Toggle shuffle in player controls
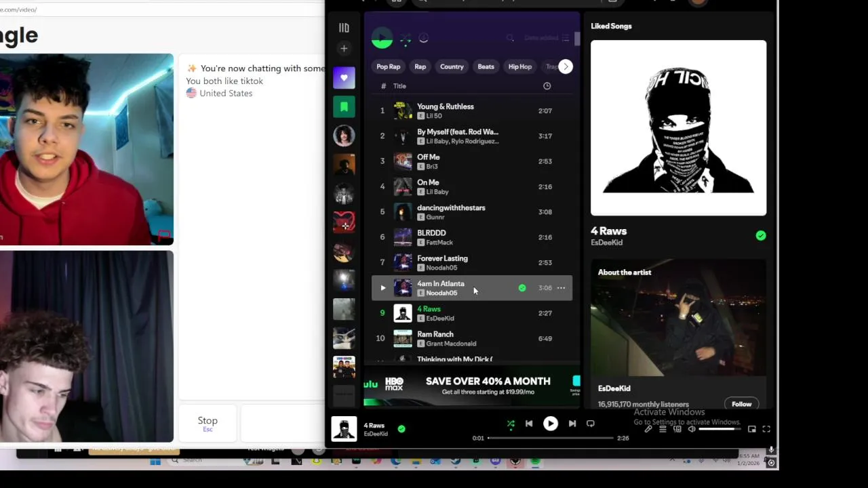The height and width of the screenshot is (488, 868). tap(511, 424)
